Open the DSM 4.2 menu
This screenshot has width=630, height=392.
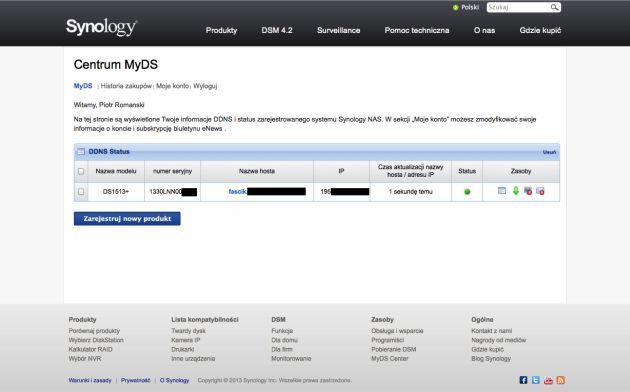[277, 31]
